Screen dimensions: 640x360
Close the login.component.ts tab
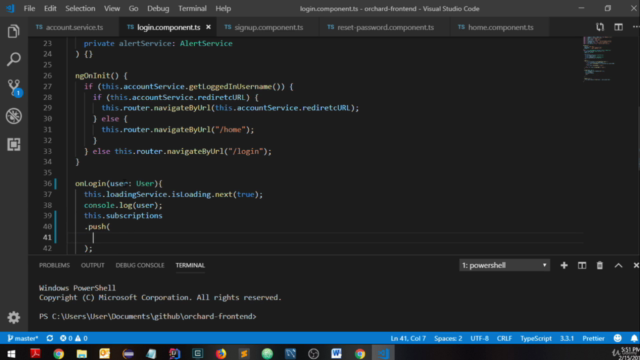point(208,27)
